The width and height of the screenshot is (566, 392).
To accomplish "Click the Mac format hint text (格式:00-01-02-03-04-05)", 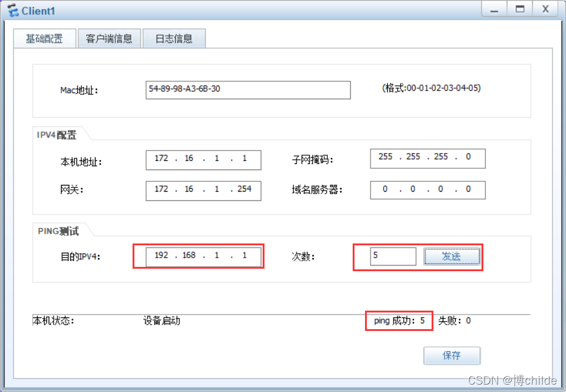I will click(x=432, y=88).
